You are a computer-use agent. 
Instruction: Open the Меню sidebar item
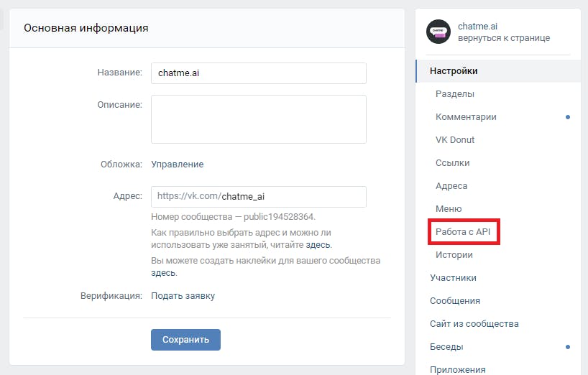pyautogui.click(x=449, y=208)
